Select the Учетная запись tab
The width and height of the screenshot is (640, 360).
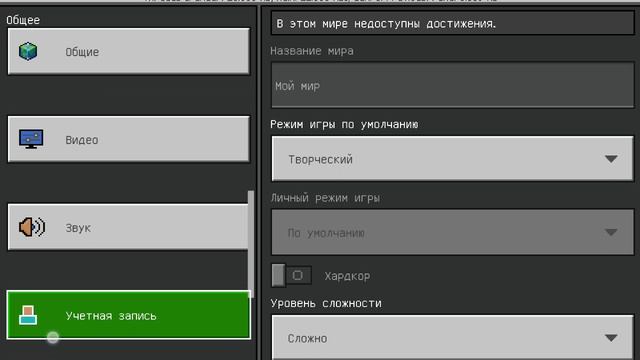129,315
